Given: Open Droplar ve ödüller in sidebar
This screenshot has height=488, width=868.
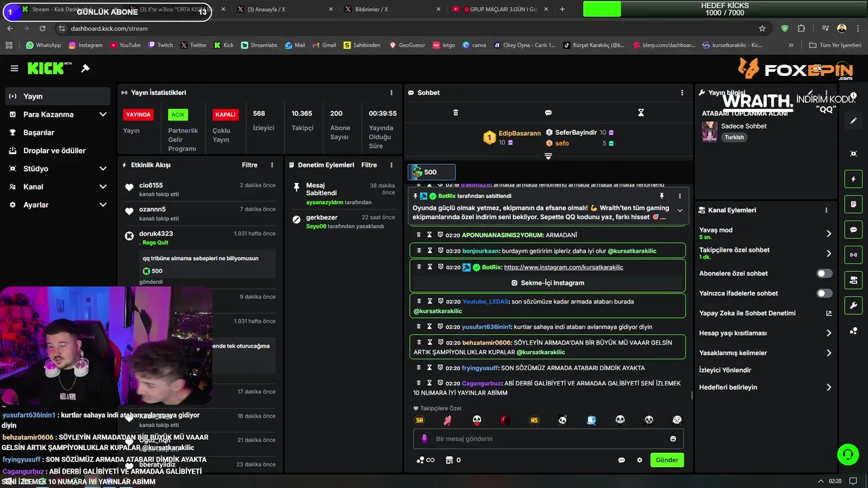Looking at the screenshot, I should (57, 150).
